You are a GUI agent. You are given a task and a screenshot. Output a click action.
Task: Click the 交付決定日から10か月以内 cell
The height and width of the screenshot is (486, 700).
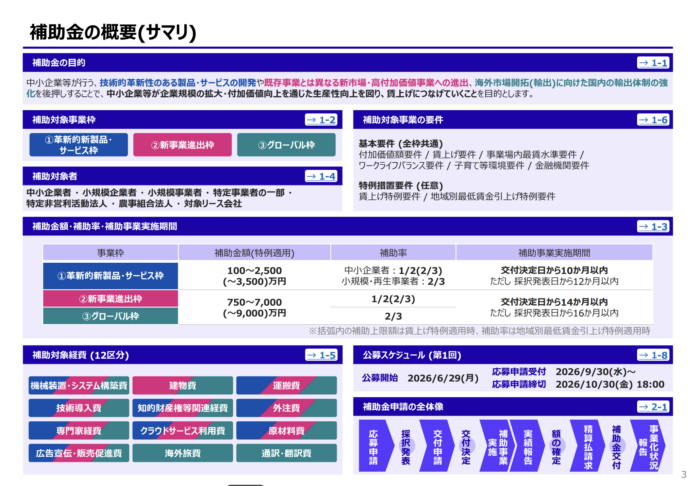coord(554,276)
